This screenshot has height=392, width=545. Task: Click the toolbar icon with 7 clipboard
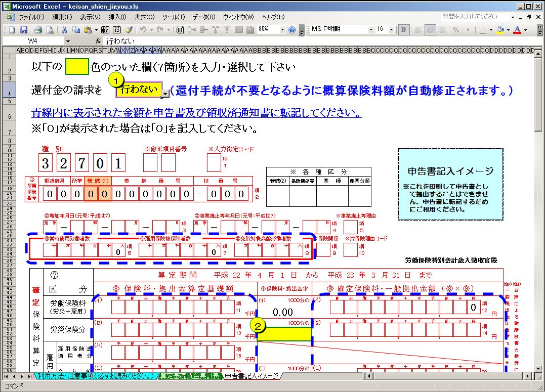(x=105, y=29)
